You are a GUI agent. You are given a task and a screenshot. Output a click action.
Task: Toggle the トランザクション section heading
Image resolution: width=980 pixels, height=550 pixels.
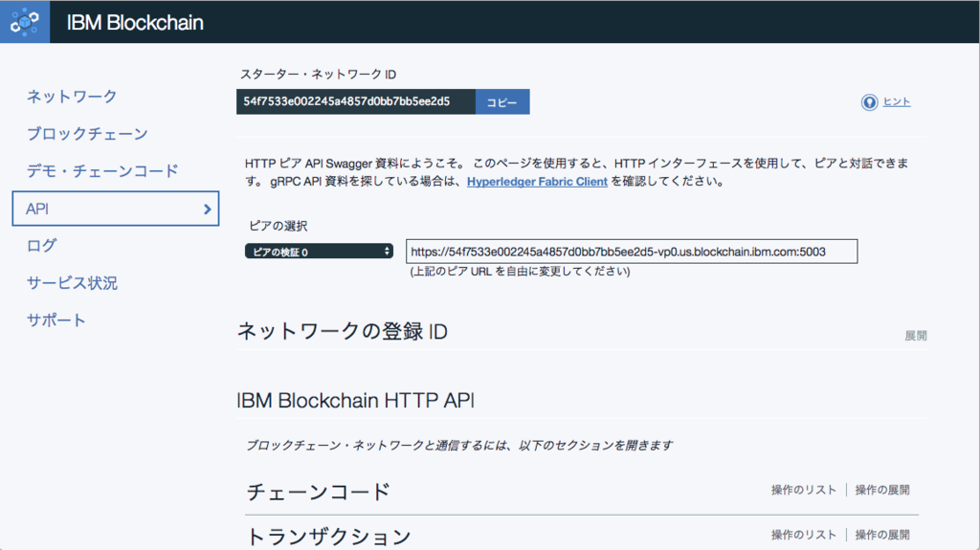329,537
